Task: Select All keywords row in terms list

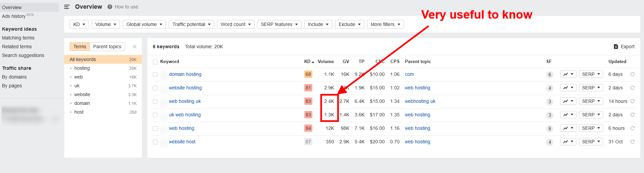Action: pyautogui.click(x=103, y=59)
